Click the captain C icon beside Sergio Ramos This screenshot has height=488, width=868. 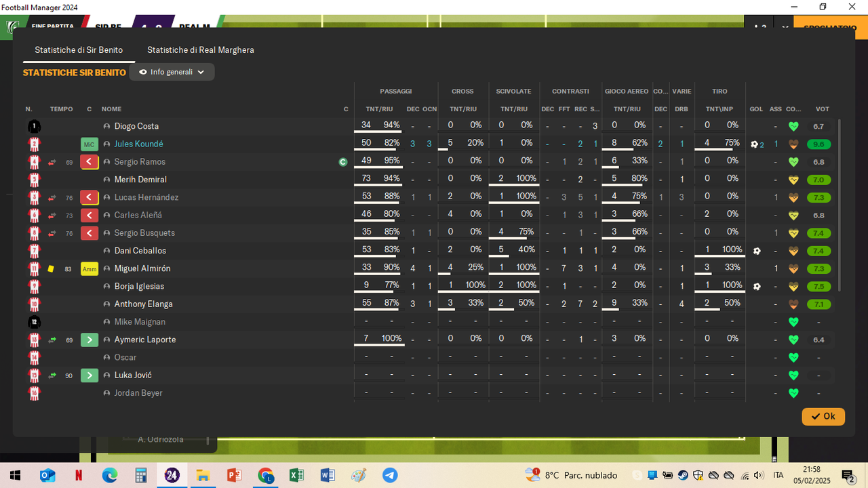[343, 162]
